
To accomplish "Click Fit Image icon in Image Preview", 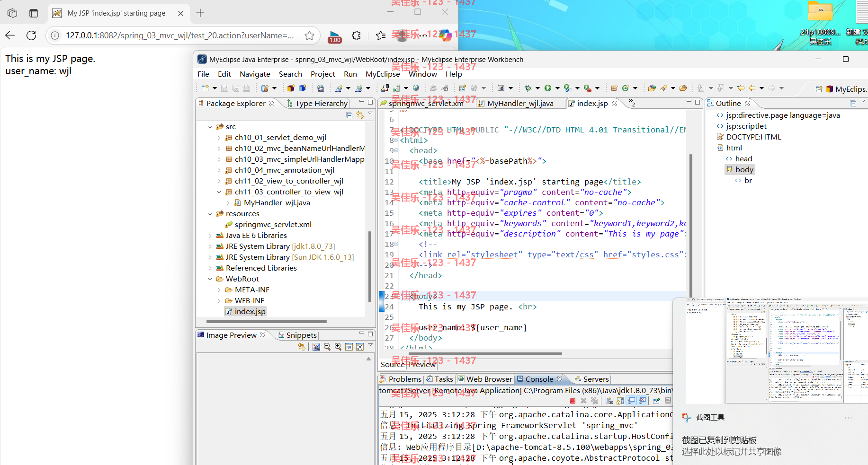I will [x=360, y=347].
